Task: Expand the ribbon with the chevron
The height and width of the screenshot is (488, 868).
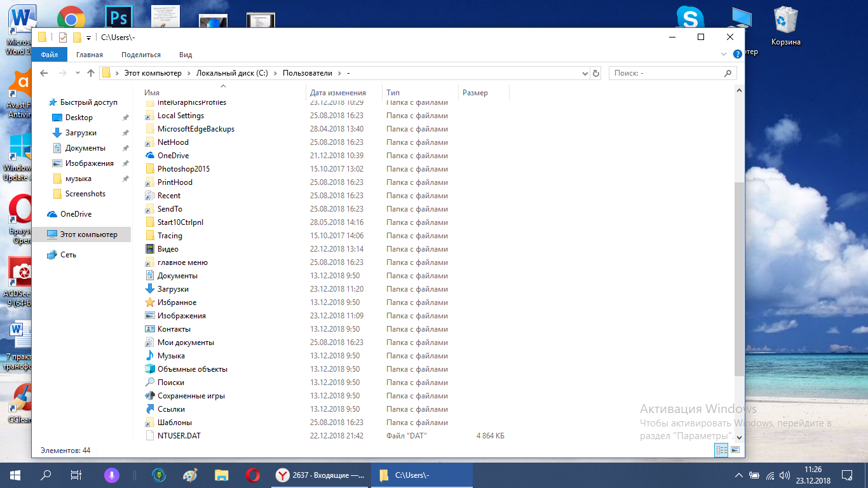Action: (x=725, y=55)
